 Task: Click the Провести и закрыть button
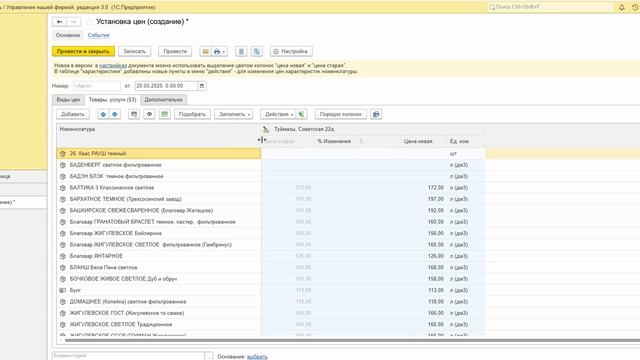pyautogui.click(x=83, y=51)
